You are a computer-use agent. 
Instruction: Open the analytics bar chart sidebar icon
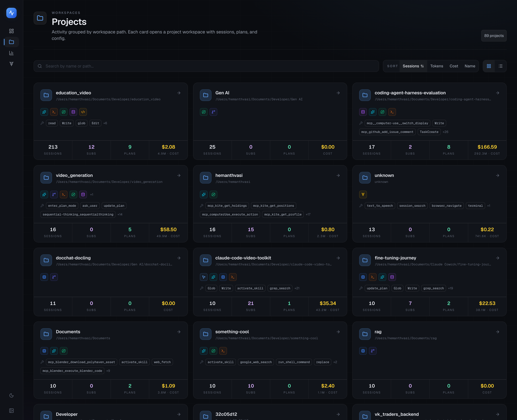[x=11, y=53]
